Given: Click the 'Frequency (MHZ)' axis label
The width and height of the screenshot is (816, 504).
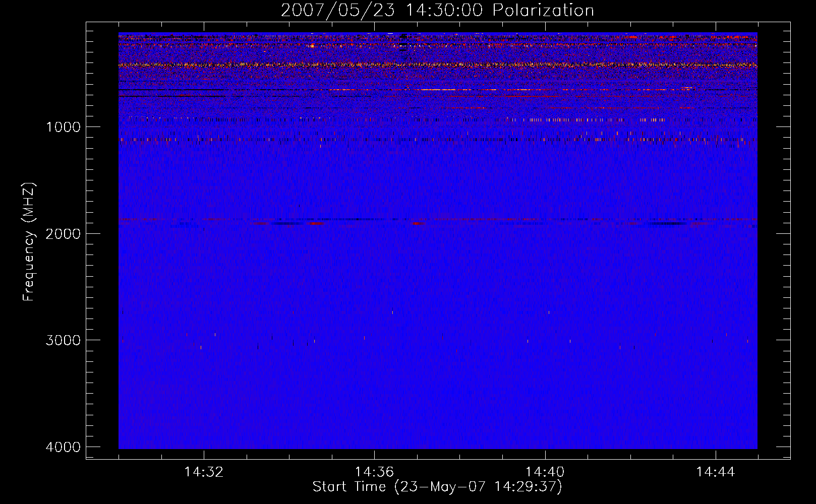Looking at the screenshot, I should tap(28, 242).
